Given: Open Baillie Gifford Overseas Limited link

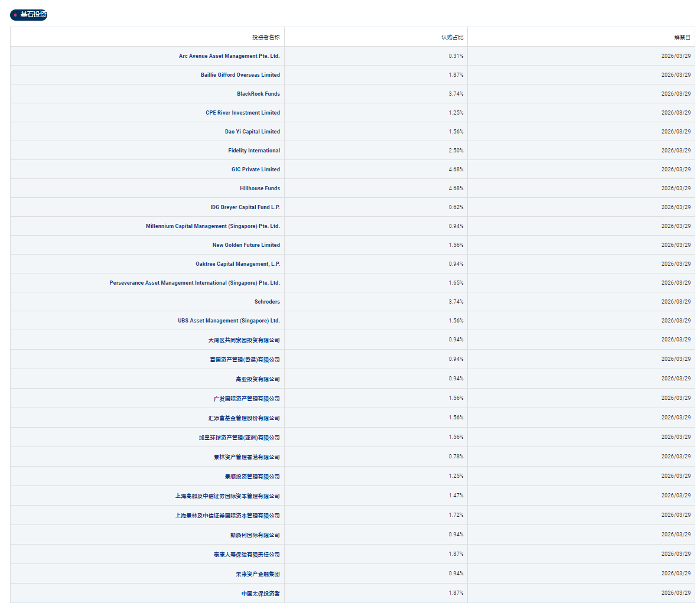Looking at the screenshot, I should pyautogui.click(x=240, y=75).
